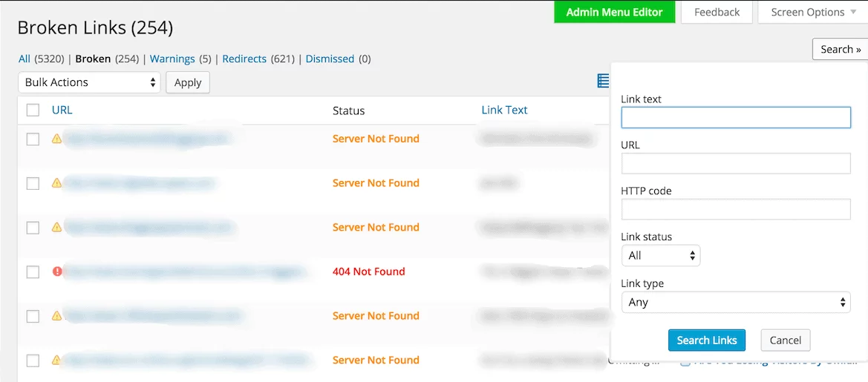This screenshot has width=868, height=382.
Task: Click the Broken Links (254) heading
Action: pos(95,27)
